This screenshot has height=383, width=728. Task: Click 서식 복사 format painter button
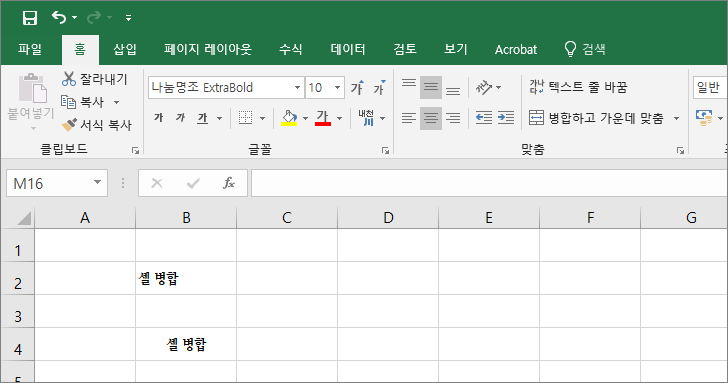97,124
